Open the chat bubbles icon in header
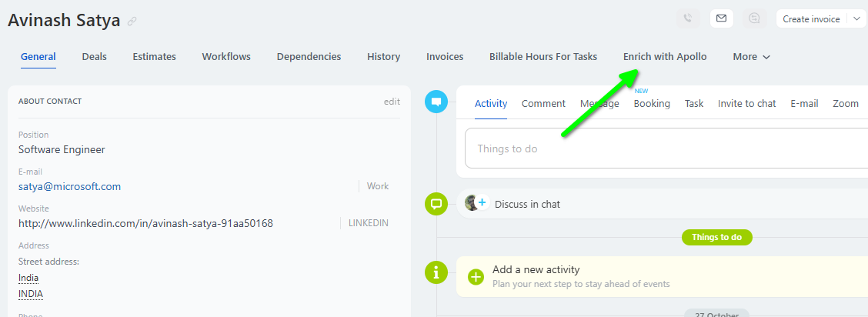The image size is (868, 317). [x=755, y=18]
